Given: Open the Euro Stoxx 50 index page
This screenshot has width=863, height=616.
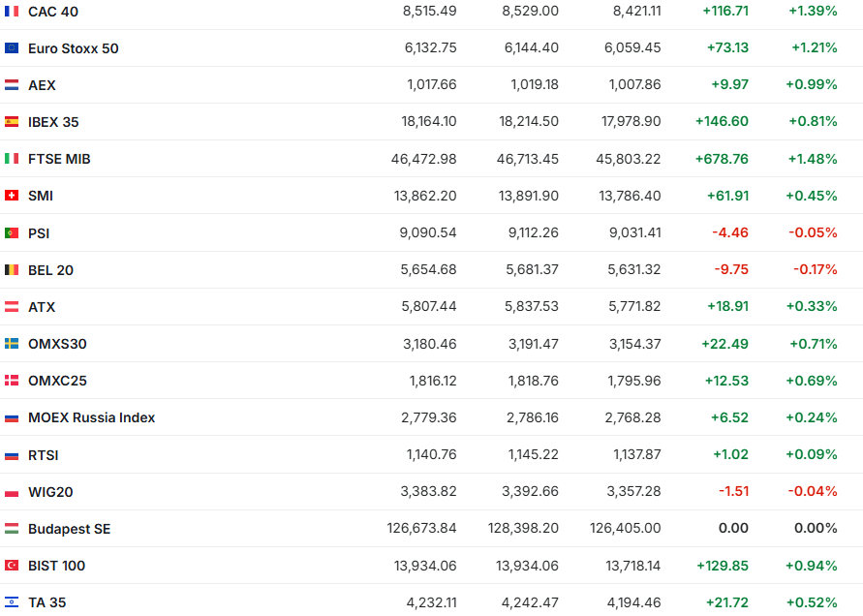Looking at the screenshot, I should tap(74, 48).
